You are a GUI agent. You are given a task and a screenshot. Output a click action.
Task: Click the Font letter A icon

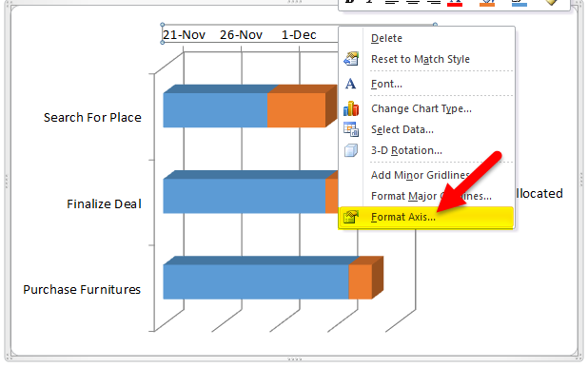pyautogui.click(x=351, y=84)
